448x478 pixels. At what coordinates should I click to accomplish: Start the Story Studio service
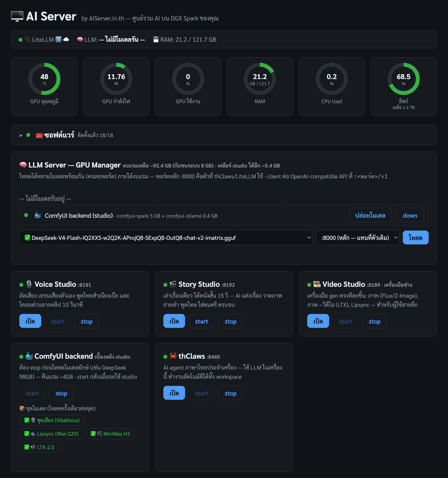202,321
